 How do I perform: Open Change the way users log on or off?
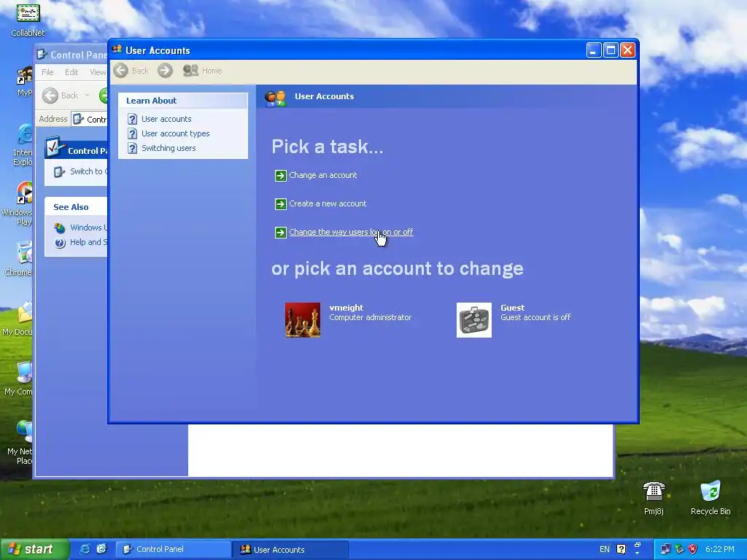coord(351,232)
